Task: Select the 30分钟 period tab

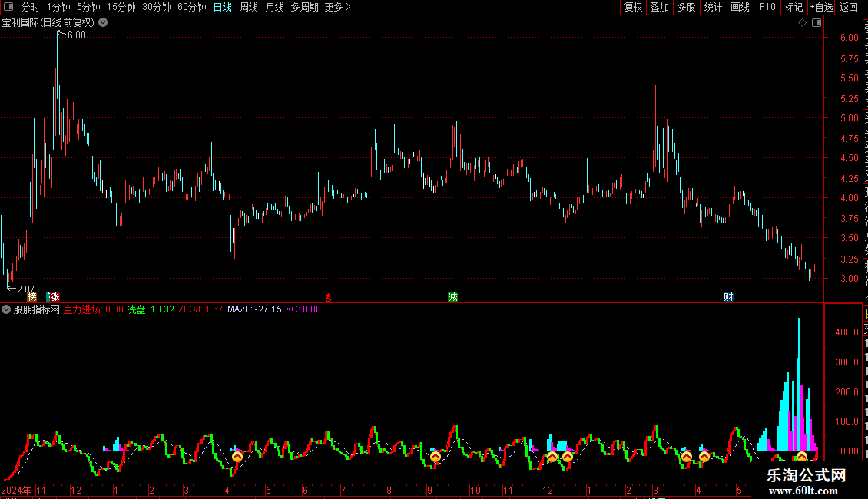Action: [157, 7]
